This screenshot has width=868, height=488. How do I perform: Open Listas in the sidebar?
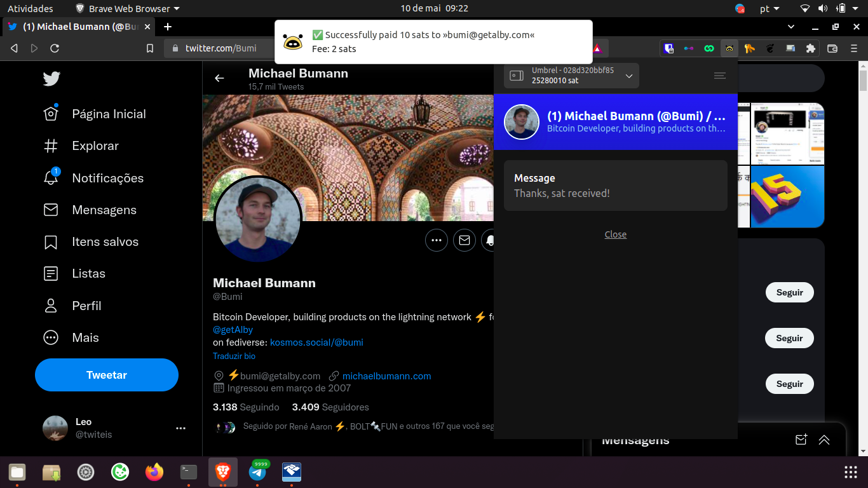click(74, 273)
